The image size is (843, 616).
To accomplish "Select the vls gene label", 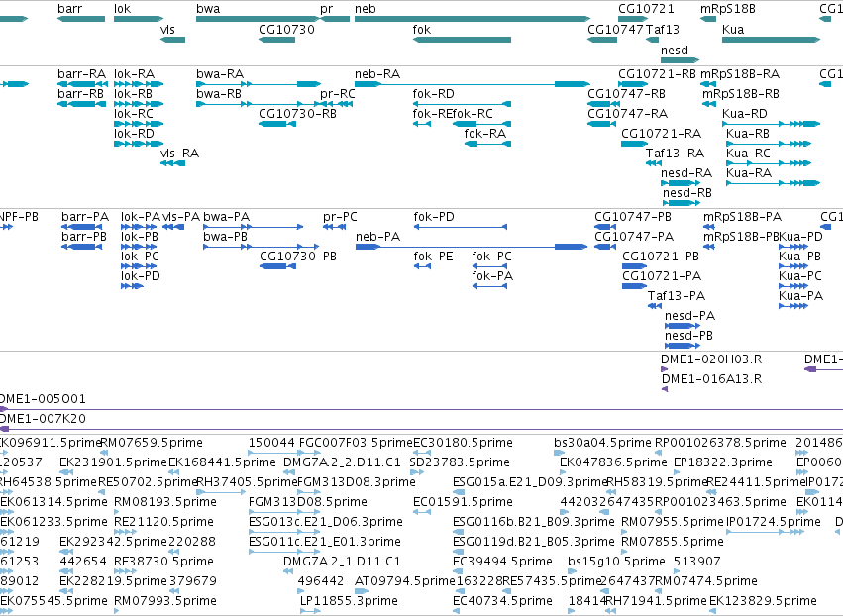I will (167, 30).
